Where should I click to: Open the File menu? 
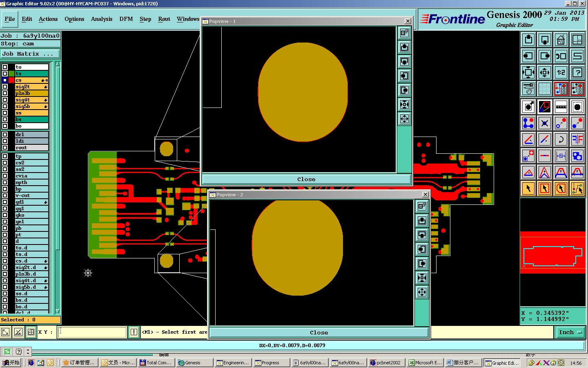click(x=10, y=19)
